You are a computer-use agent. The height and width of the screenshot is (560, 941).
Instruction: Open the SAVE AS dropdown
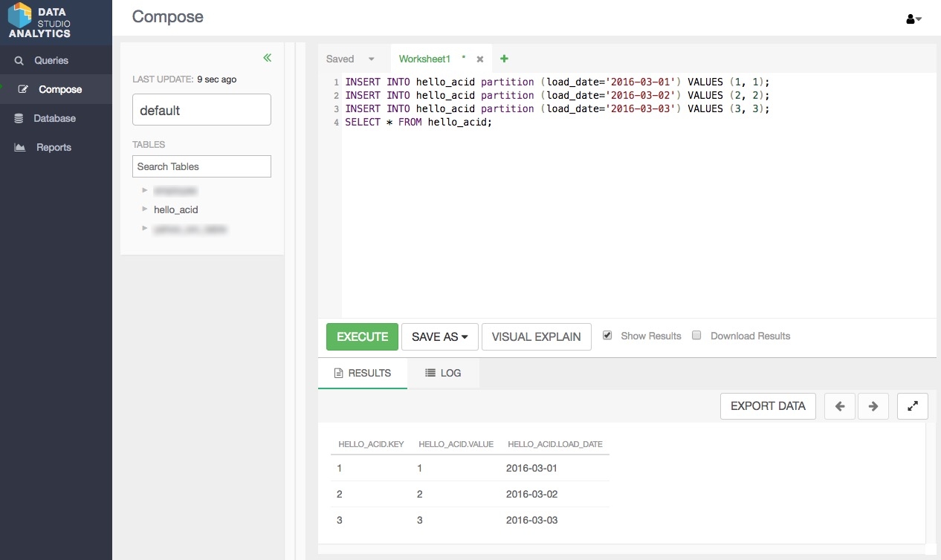pos(440,336)
